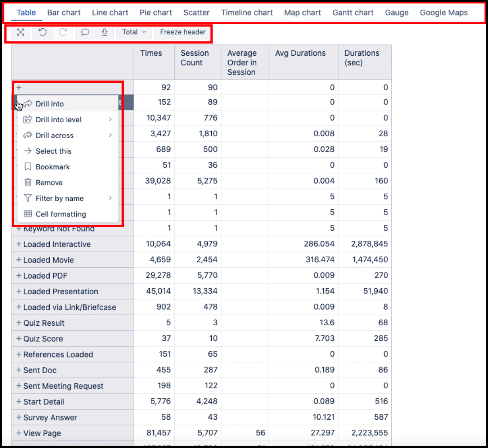The width and height of the screenshot is (488, 448).
Task: Click the redo arrow icon
Action: pos(63,32)
